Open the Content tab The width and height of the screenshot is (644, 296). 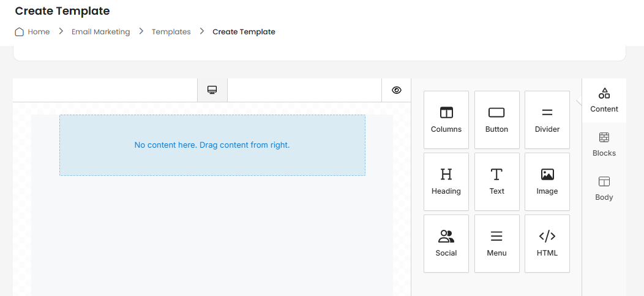click(x=604, y=101)
